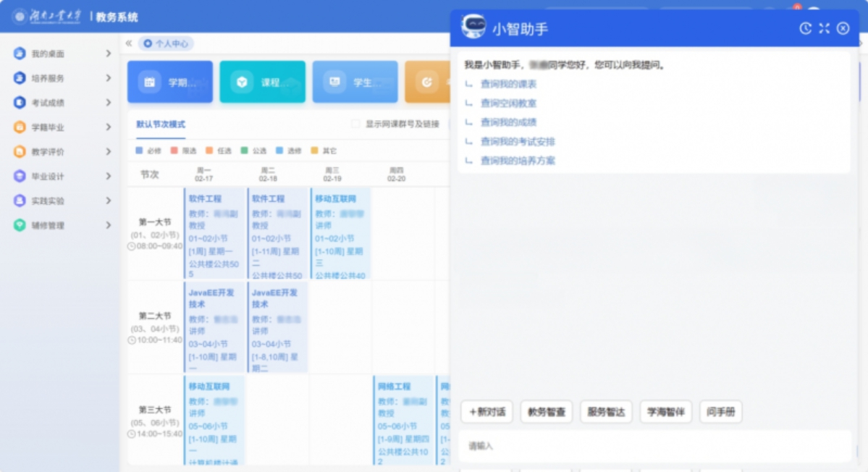
Task: Open chat history clock icon in 小智助手
Action: (805, 28)
